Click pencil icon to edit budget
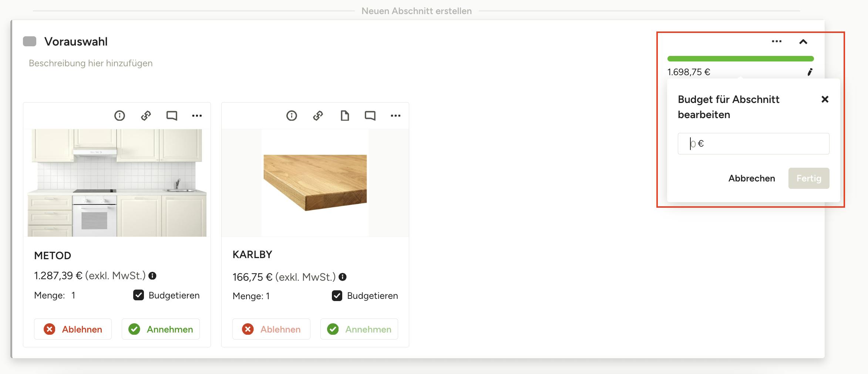Viewport: 868px width, 374px height. (x=810, y=72)
